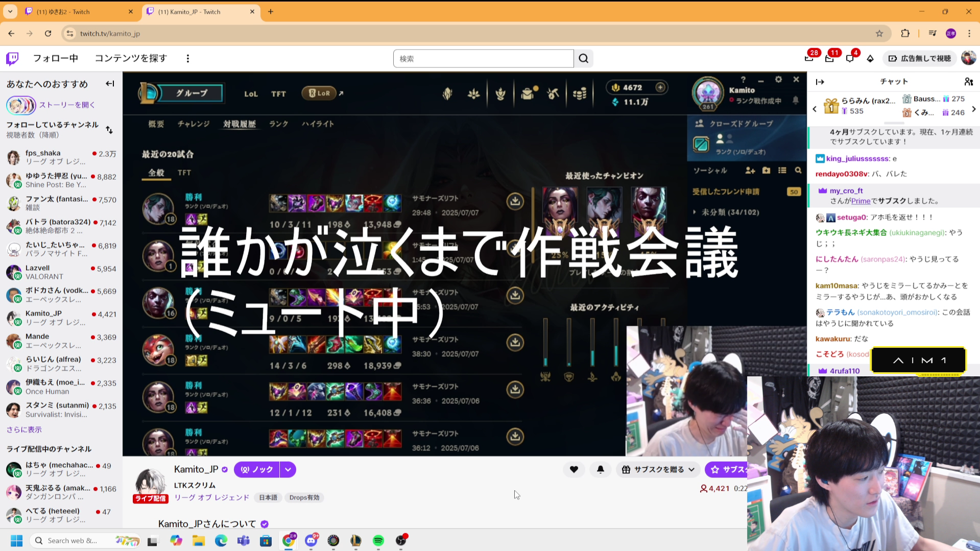Expand the ノック button dropdown arrow
This screenshot has width=980, height=551.
coord(288,469)
